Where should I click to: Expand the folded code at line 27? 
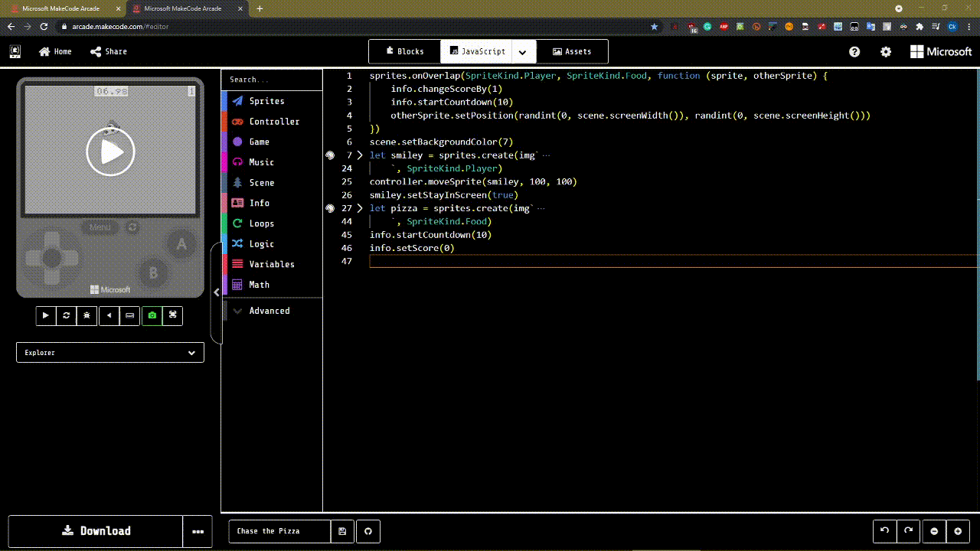click(360, 208)
